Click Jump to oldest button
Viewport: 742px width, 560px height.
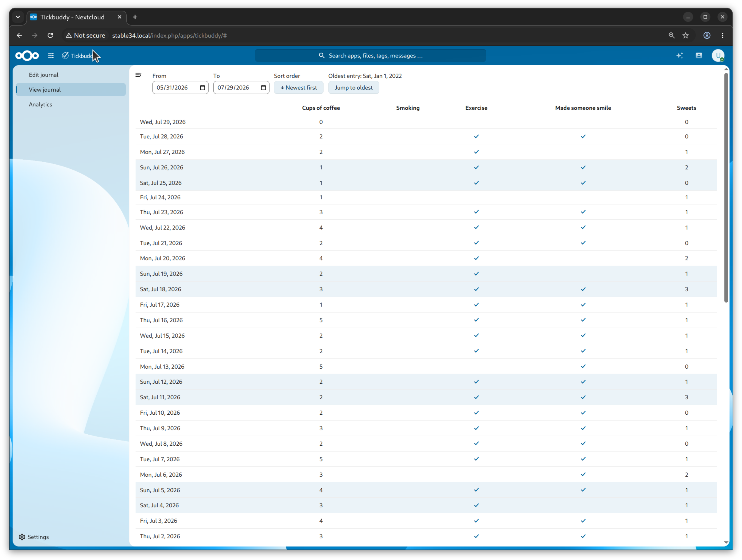coord(354,88)
